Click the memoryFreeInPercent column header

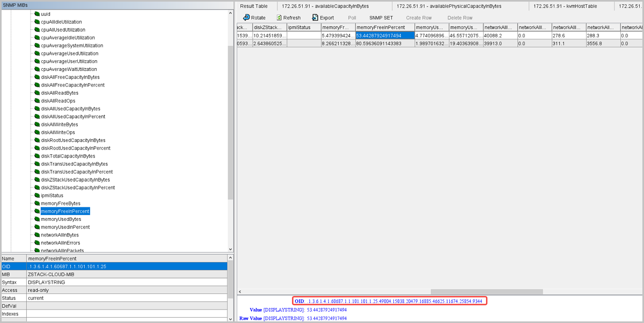(x=385, y=27)
